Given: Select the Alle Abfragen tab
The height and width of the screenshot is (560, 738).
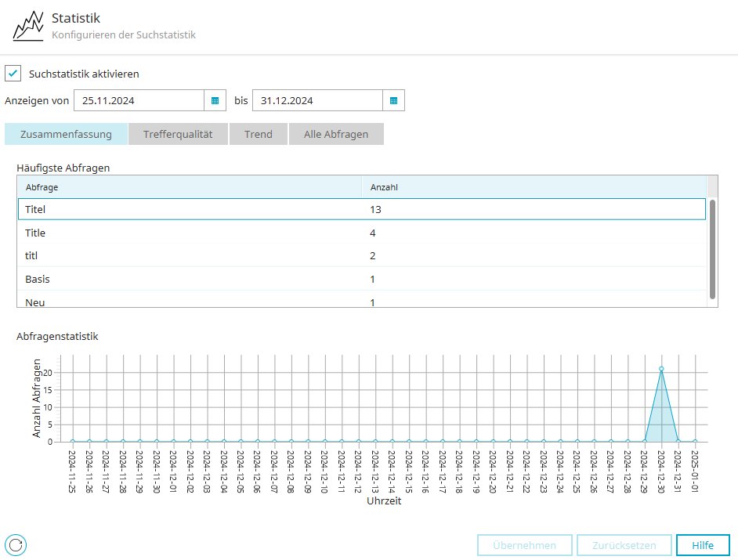Looking at the screenshot, I should coord(336,134).
